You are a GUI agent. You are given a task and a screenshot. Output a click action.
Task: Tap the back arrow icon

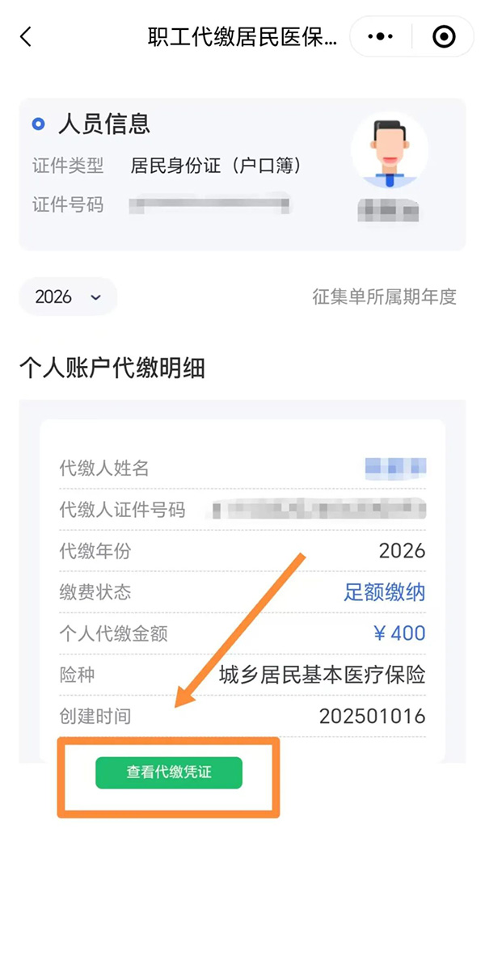point(26,36)
